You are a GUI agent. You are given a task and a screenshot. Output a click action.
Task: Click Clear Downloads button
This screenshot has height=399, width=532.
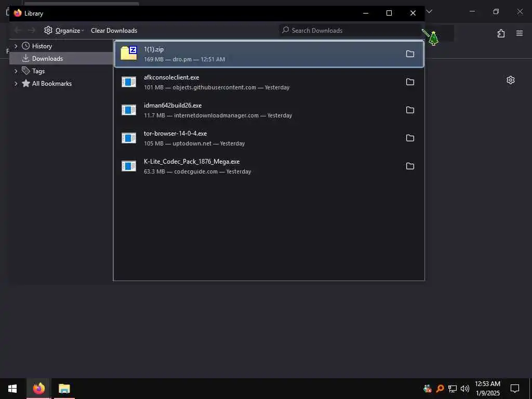[114, 31]
